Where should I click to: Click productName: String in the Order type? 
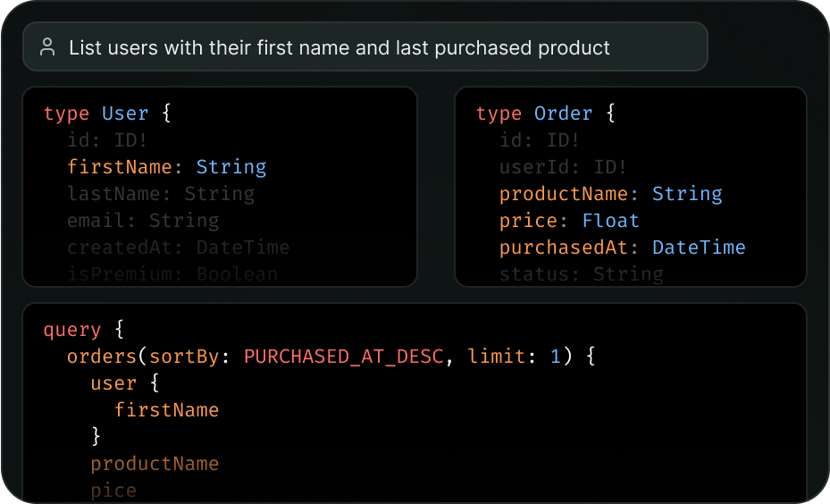coord(610,194)
